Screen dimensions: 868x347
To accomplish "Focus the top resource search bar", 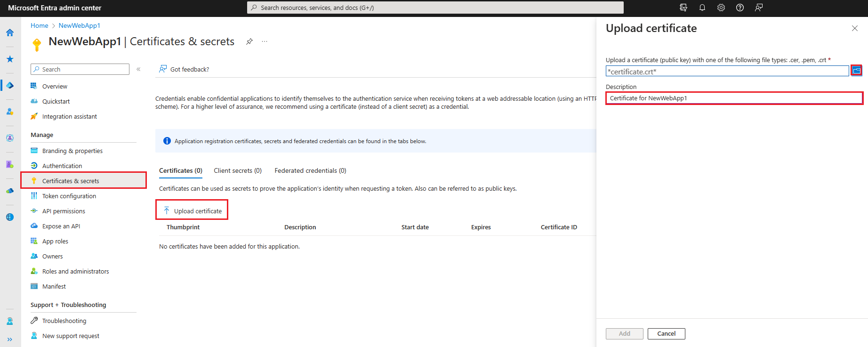I will [x=435, y=8].
